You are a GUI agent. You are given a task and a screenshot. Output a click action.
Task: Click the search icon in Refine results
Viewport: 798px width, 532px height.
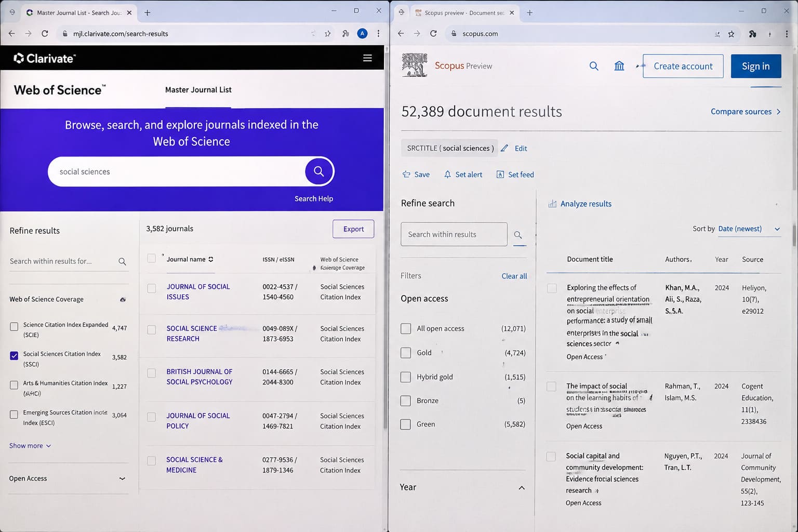tap(122, 261)
